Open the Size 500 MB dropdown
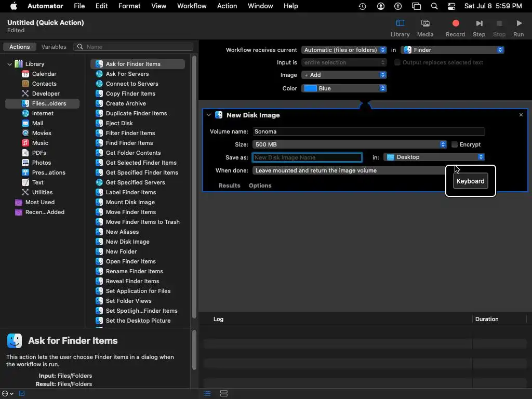Viewport: 532px width, 399px height. click(x=350, y=144)
